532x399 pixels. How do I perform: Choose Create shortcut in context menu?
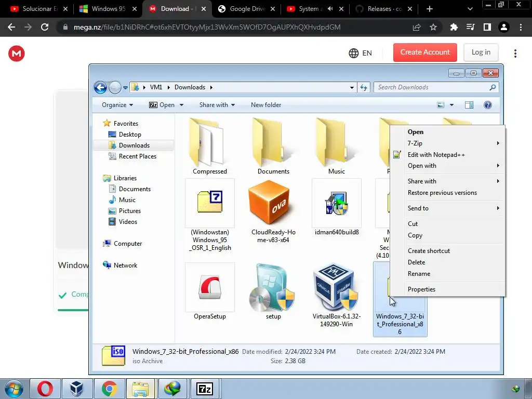tap(447, 251)
